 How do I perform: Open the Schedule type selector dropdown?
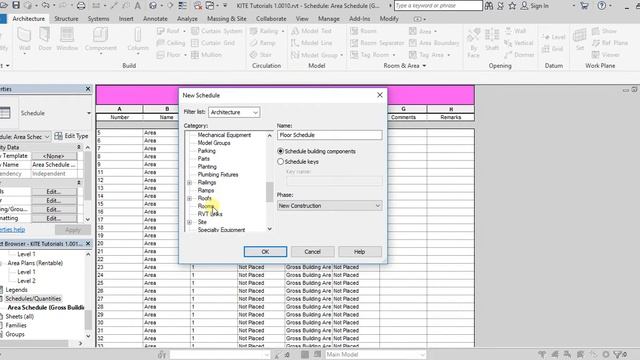(89, 113)
